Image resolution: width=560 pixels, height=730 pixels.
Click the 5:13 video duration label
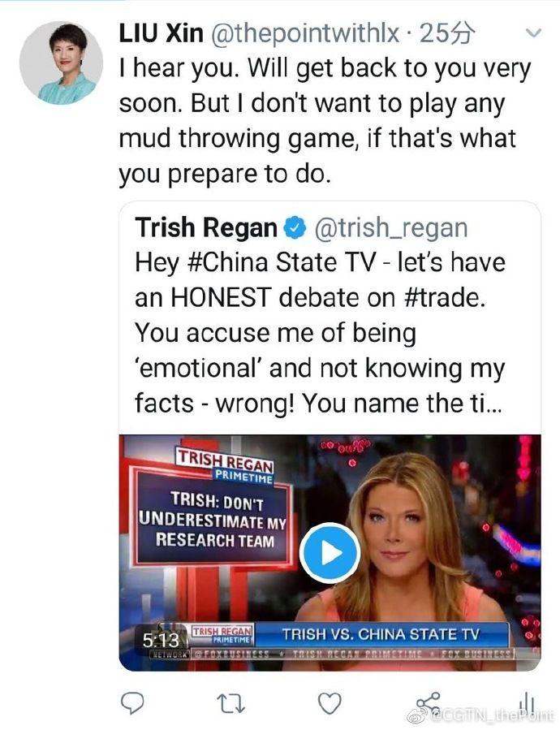[161, 641]
